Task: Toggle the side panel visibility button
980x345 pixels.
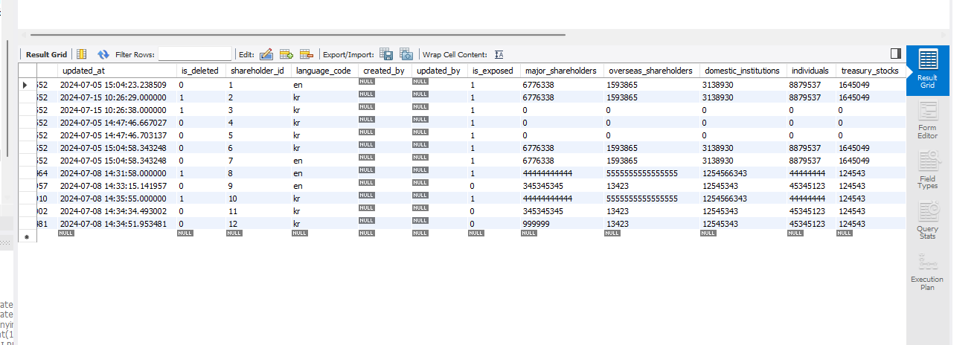Action: pos(896,54)
